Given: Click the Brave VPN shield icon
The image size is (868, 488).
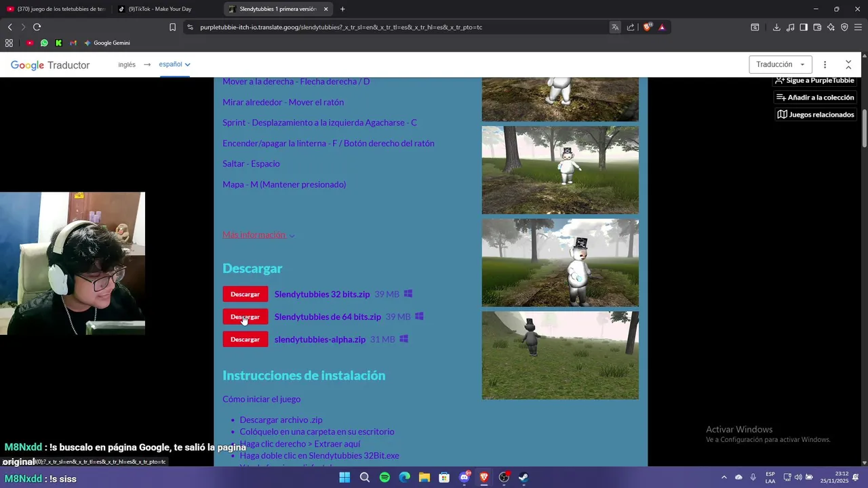Looking at the screenshot, I should [844, 27].
